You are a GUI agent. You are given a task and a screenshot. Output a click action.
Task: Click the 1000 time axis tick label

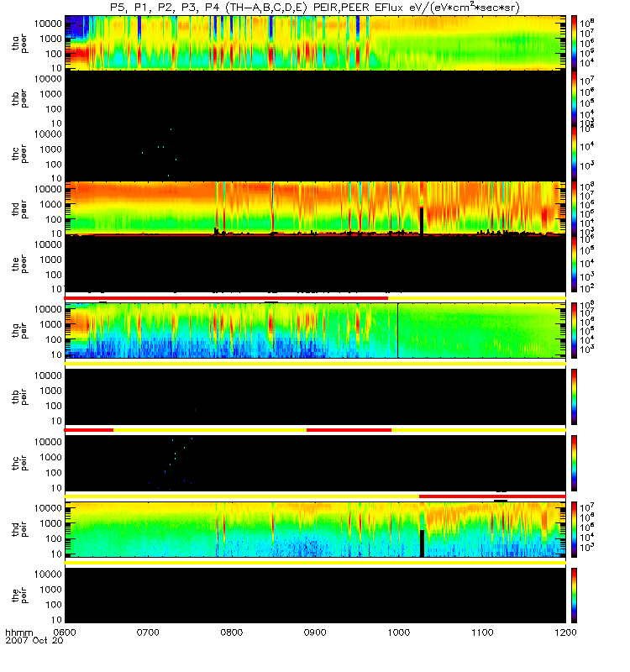(398, 633)
